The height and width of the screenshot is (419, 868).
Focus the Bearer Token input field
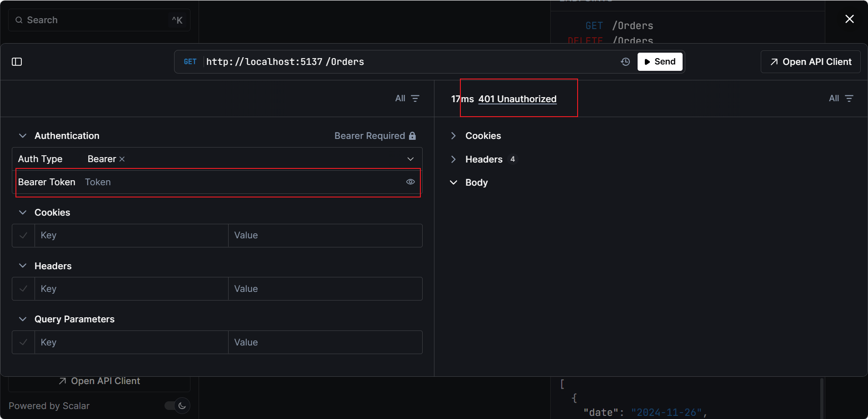pyautogui.click(x=241, y=182)
